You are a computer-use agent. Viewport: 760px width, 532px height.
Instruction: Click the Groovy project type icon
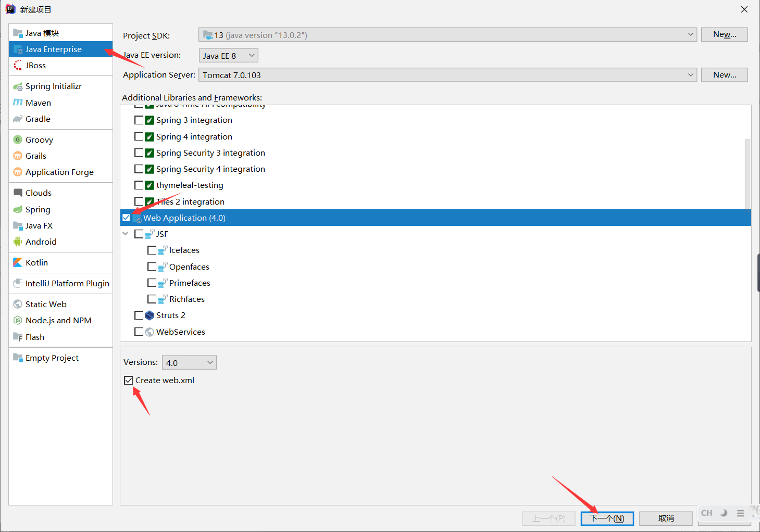[18, 140]
